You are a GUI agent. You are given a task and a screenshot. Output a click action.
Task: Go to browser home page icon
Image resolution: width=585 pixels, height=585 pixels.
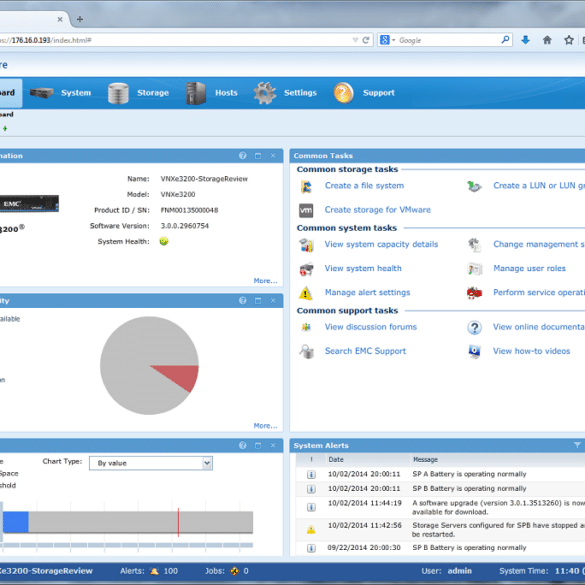[547, 40]
